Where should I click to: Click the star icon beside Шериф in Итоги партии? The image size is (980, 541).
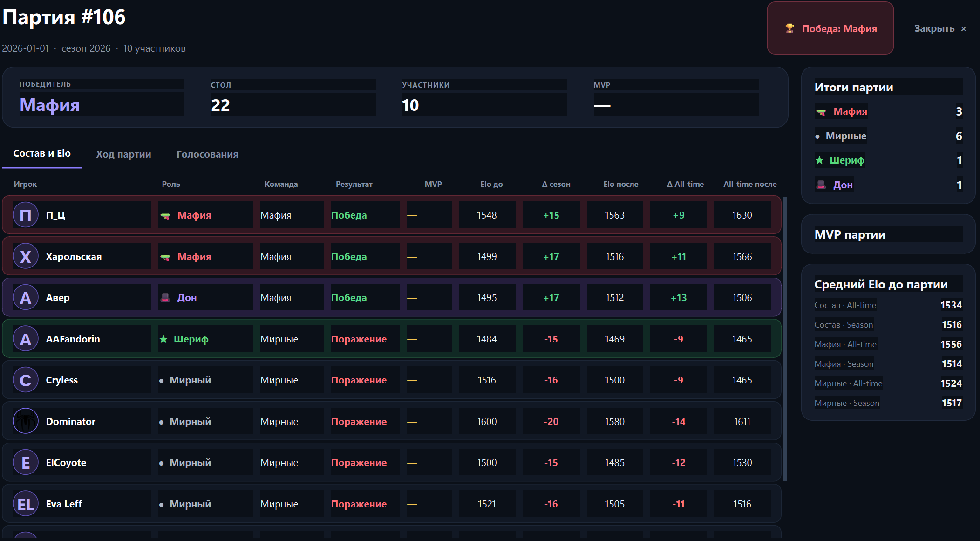point(820,160)
